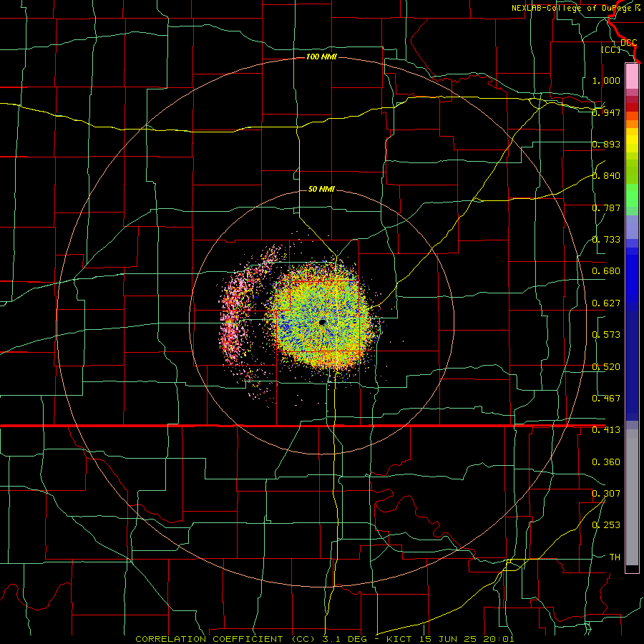
Task: Click the "3.1 DEG" elevation text
Action: [x=346, y=639]
